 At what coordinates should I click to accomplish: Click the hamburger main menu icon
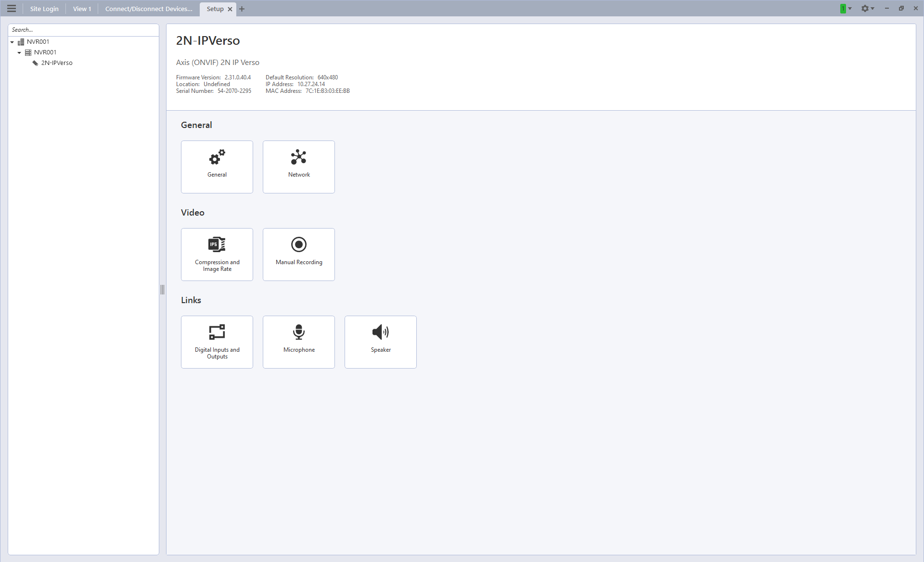coord(12,9)
